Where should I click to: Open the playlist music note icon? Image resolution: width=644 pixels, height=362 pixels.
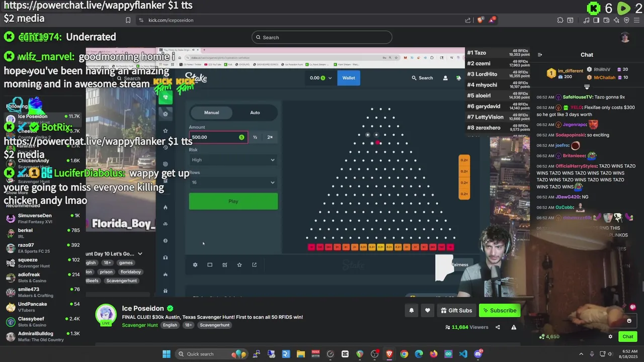587,20
